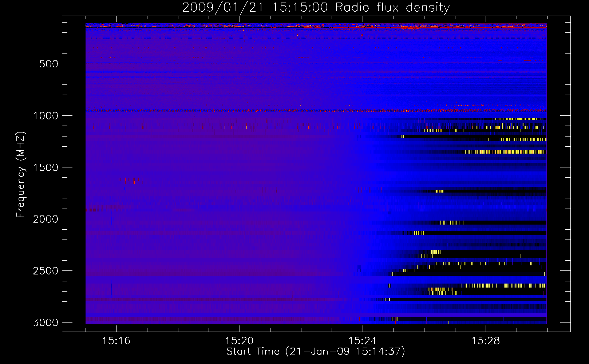Viewport: 589px width, 364px height.
Task: Click the 15:16 time tick label
Action: (116, 341)
